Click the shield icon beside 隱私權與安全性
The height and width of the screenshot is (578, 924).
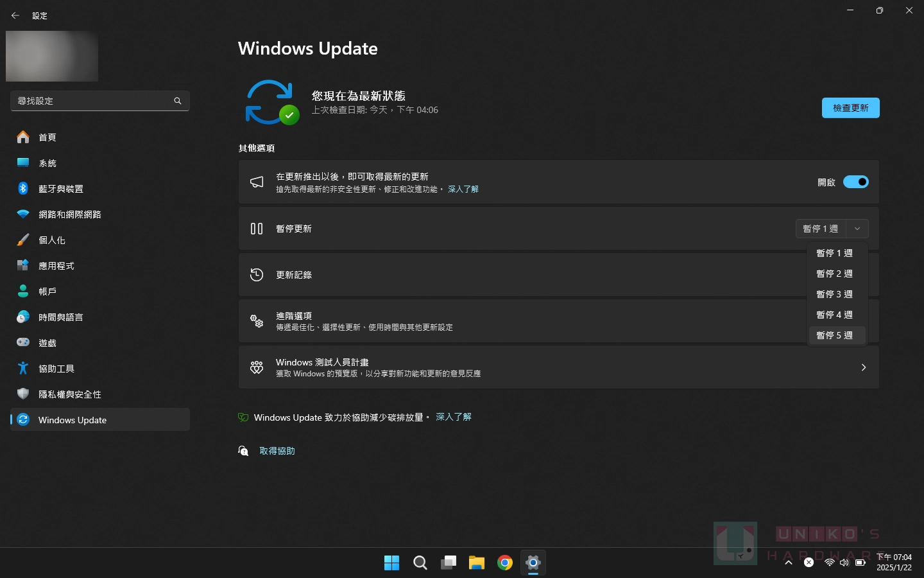pos(23,394)
